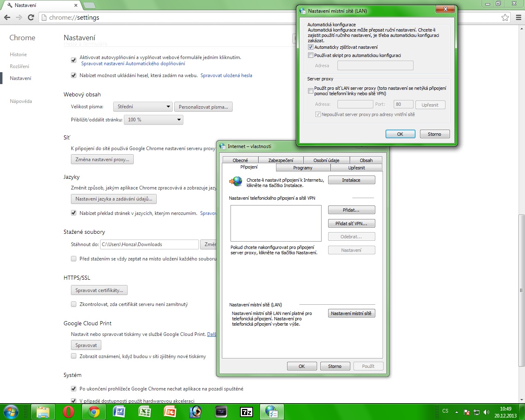Switch to the Obecné tab
The width and height of the screenshot is (525, 420).
[x=240, y=160]
